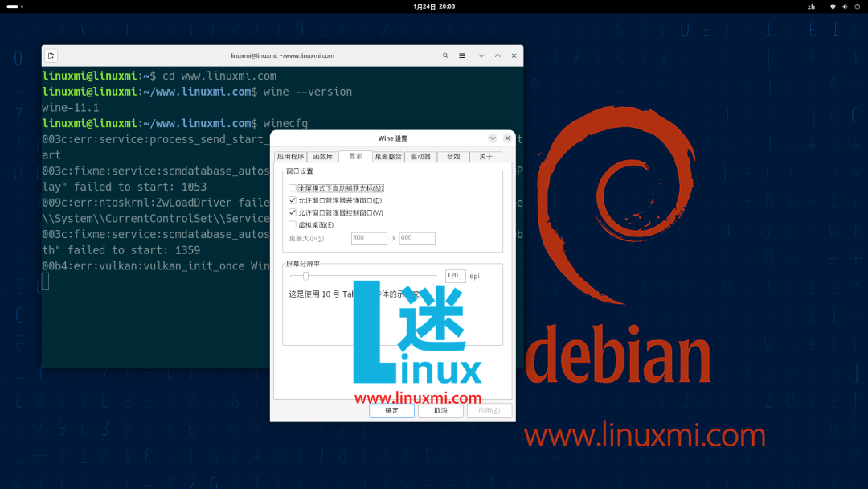The height and width of the screenshot is (489, 868).
Task: Open the terminal window dropdown chevron
Action: pyautogui.click(x=481, y=55)
